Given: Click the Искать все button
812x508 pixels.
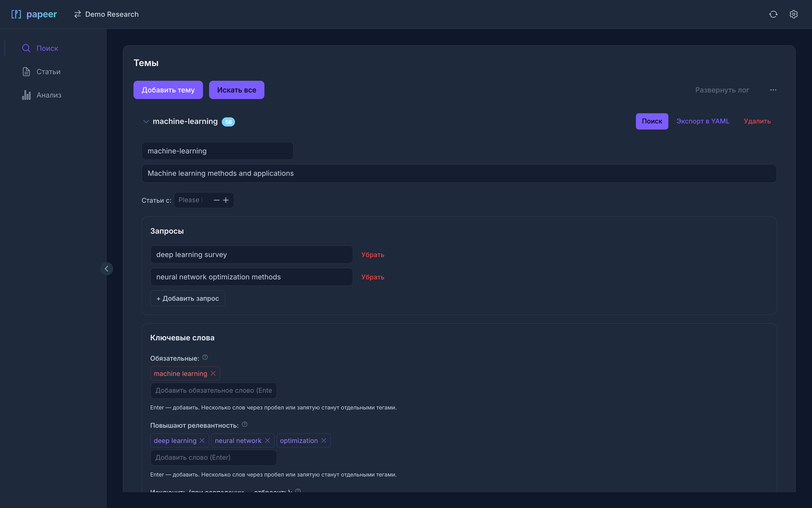Looking at the screenshot, I should [x=236, y=90].
